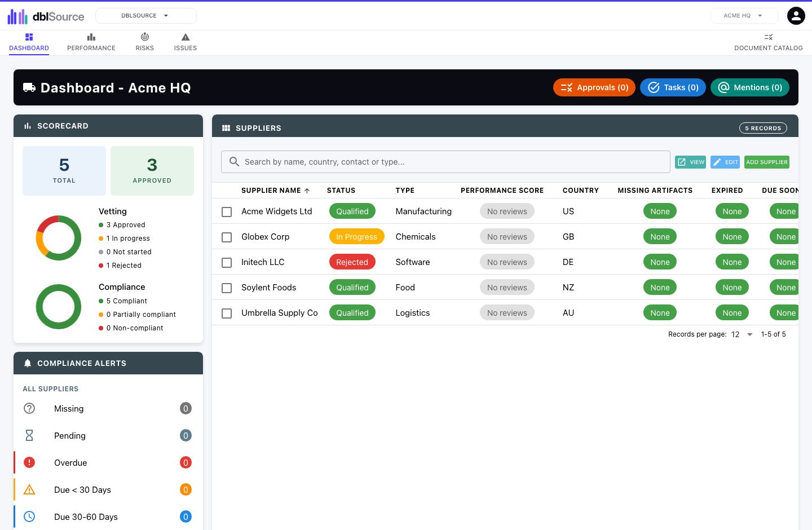Image resolution: width=812 pixels, height=530 pixels.
Task: Open the Records per page dropdown
Action: (x=742, y=334)
